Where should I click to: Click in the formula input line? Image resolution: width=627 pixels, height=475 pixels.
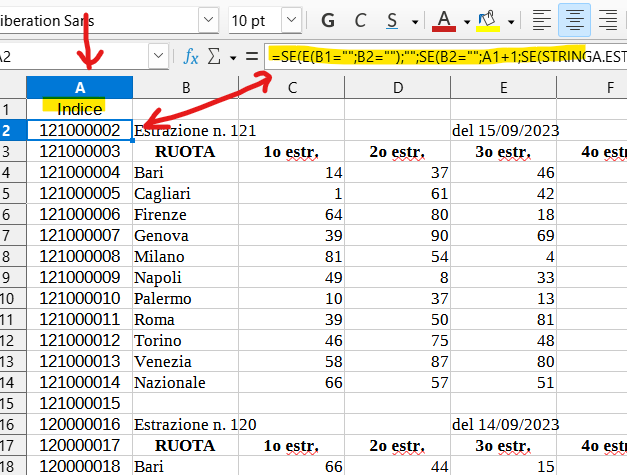[446, 56]
